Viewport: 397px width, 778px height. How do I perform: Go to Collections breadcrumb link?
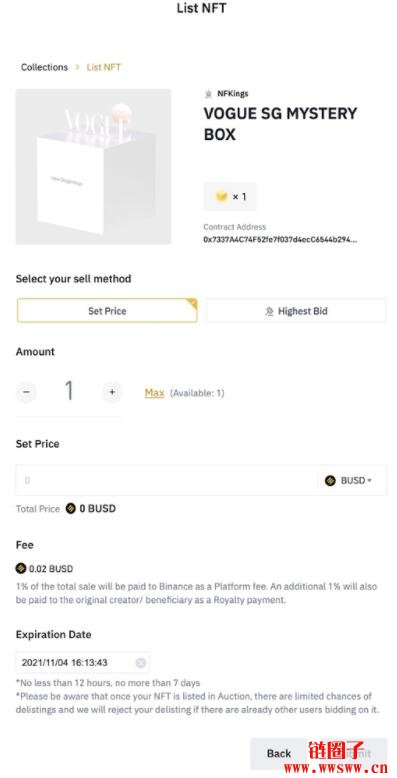pos(45,67)
